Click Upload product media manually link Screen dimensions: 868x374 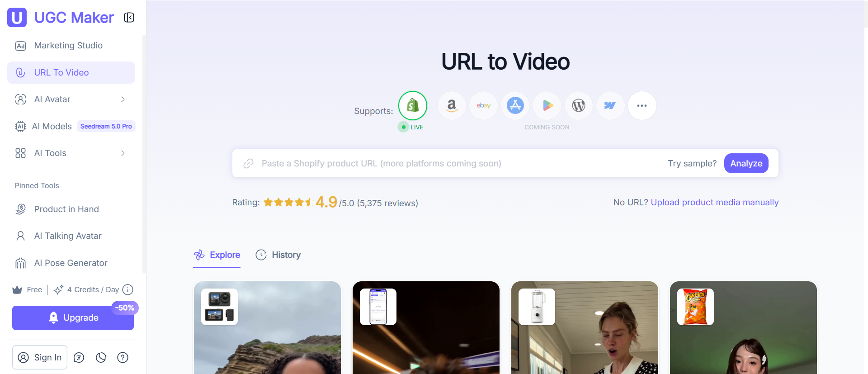[x=715, y=202]
